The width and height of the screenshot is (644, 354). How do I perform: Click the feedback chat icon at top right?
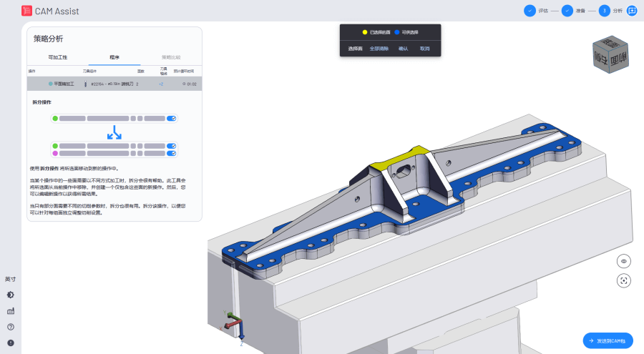click(631, 11)
